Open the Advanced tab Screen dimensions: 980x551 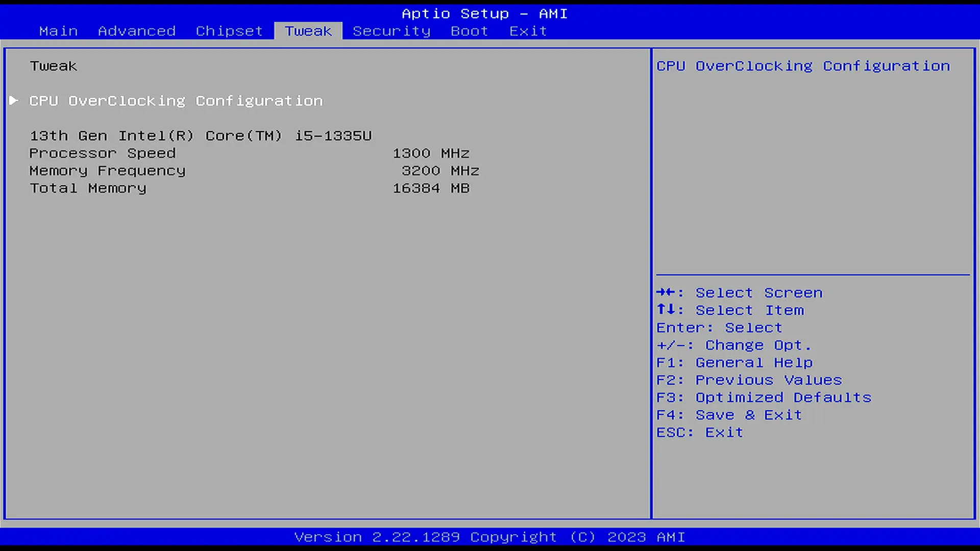click(x=137, y=31)
